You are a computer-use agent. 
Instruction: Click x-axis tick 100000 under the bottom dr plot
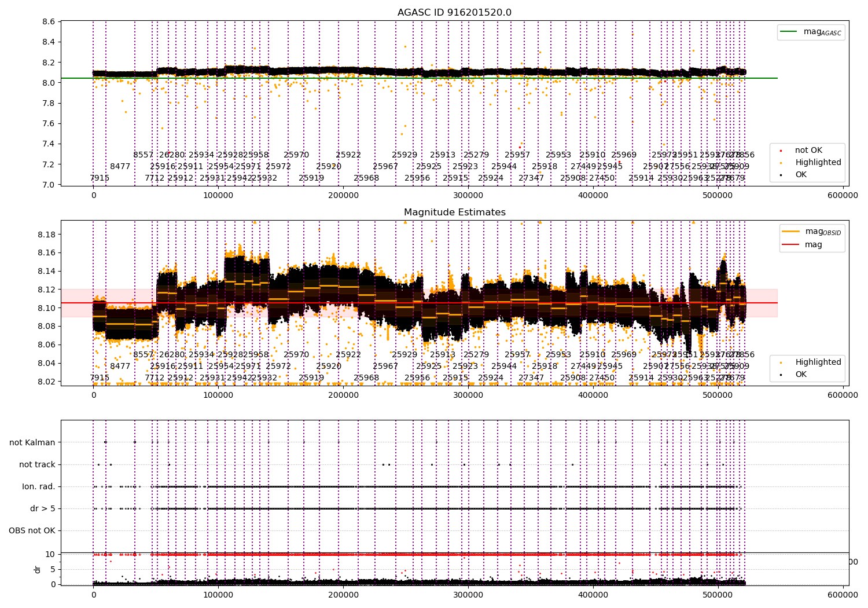pyautogui.click(x=218, y=594)
